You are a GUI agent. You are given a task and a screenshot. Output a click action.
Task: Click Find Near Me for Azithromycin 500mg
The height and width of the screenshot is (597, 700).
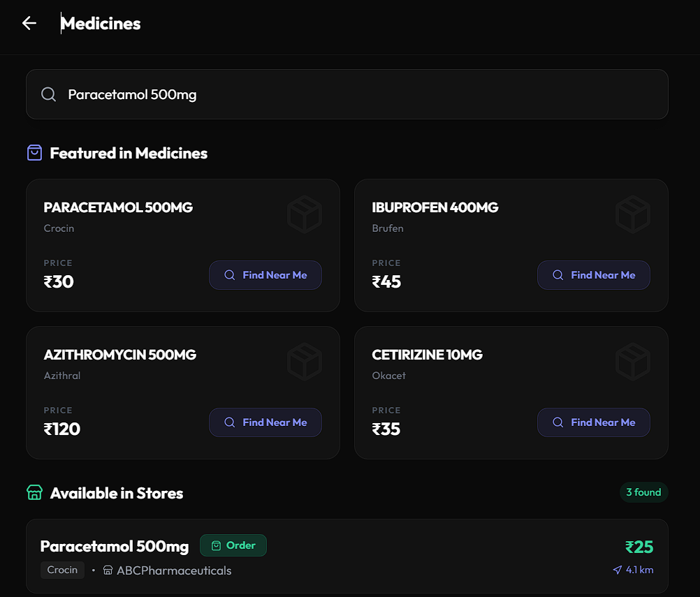tap(265, 422)
